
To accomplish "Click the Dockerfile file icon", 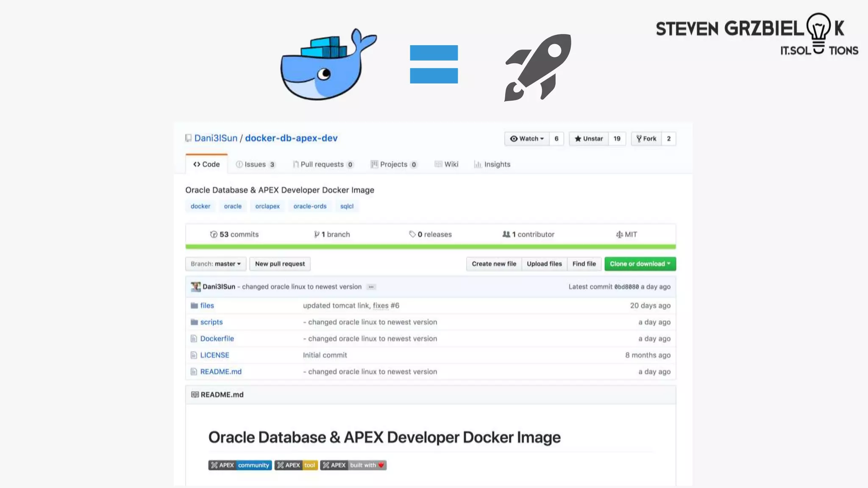I will coord(194,338).
